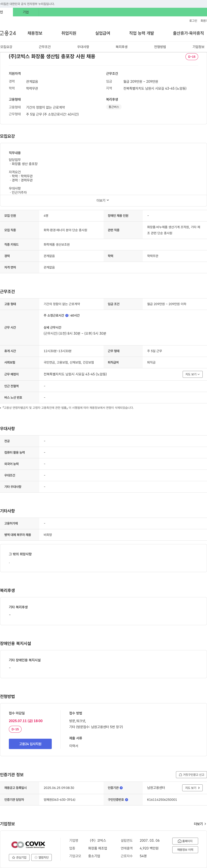Viewport: 207px width, 868px height.
Task: Open 출산휴가·육아휴직 menu
Action: click(188, 33)
